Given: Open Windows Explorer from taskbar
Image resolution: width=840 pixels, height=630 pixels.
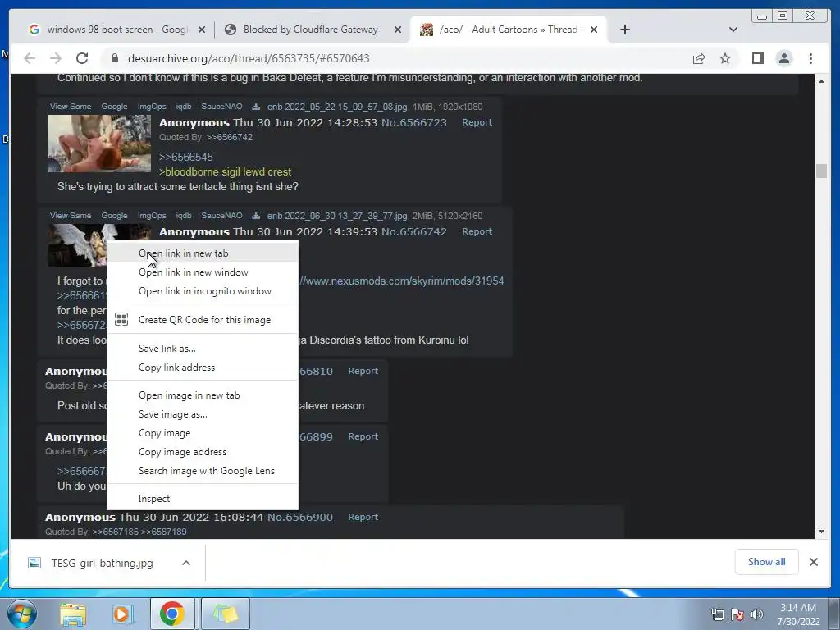Looking at the screenshot, I should (x=73, y=614).
